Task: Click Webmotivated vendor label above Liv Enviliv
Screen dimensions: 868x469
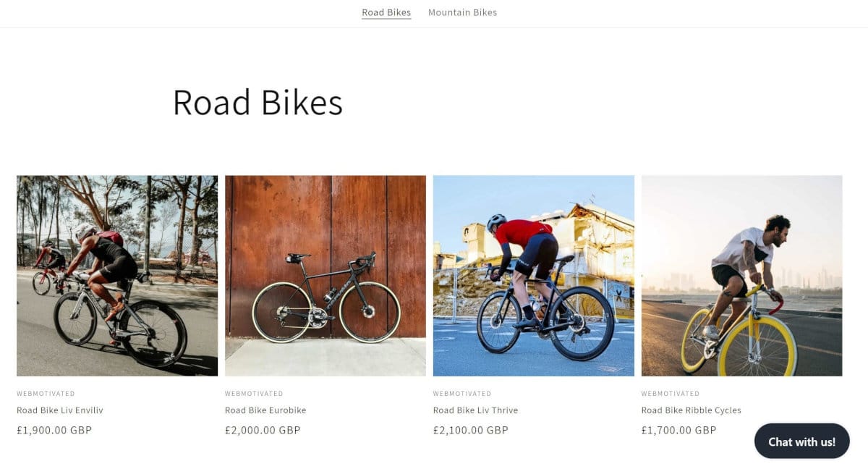Action: 46,394
